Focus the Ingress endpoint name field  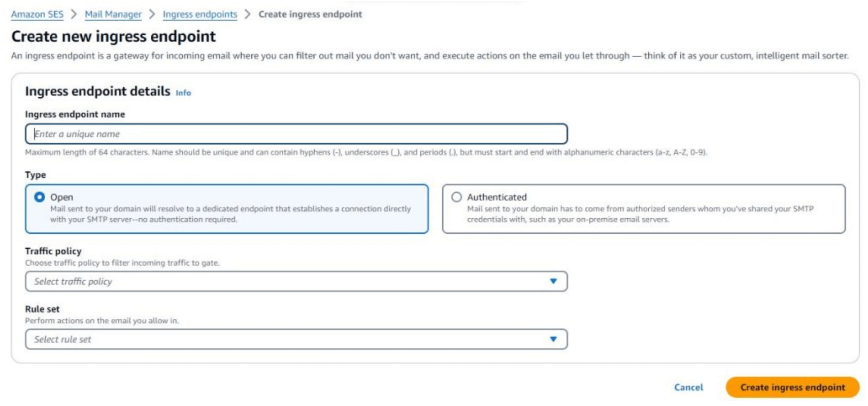coord(296,134)
